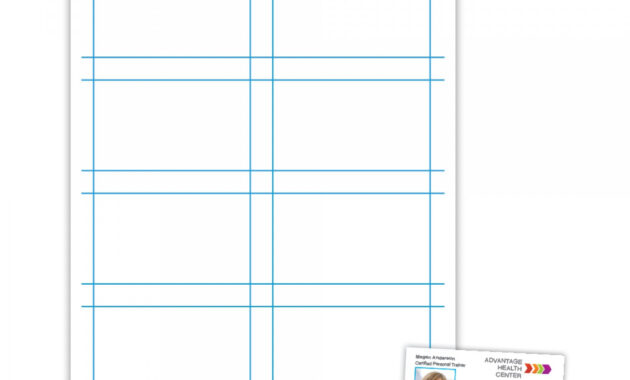This screenshot has width=630, height=380.
Task: Click the purple chevron arrow in the logo
Action: [547, 369]
